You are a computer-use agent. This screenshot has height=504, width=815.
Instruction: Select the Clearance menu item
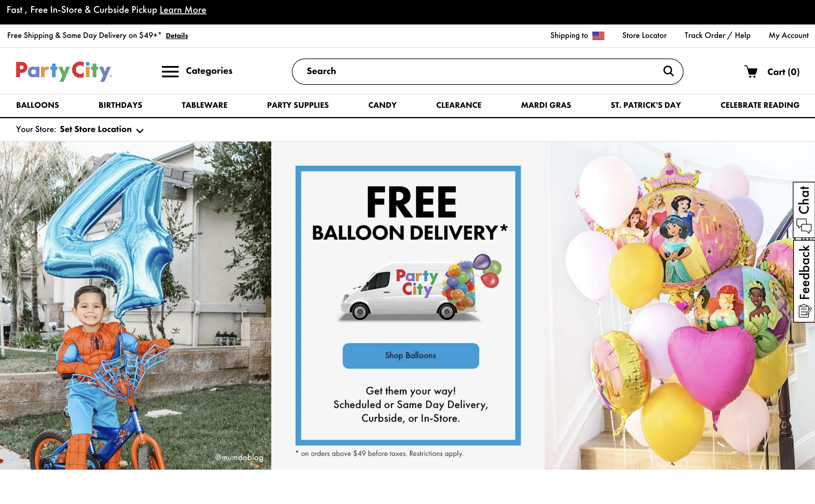459,105
